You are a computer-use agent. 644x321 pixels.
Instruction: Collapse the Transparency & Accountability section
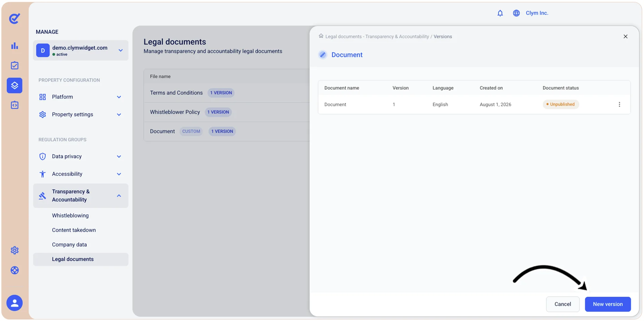[x=119, y=196]
